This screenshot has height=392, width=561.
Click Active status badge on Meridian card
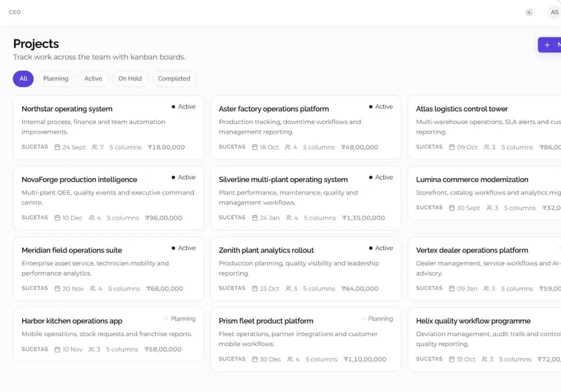pyautogui.click(x=184, y=248)
